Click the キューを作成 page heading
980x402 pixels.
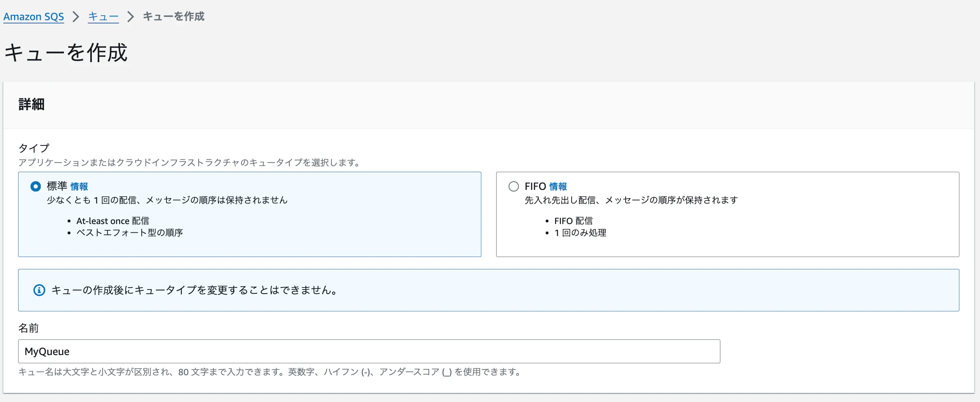[66, 53]
